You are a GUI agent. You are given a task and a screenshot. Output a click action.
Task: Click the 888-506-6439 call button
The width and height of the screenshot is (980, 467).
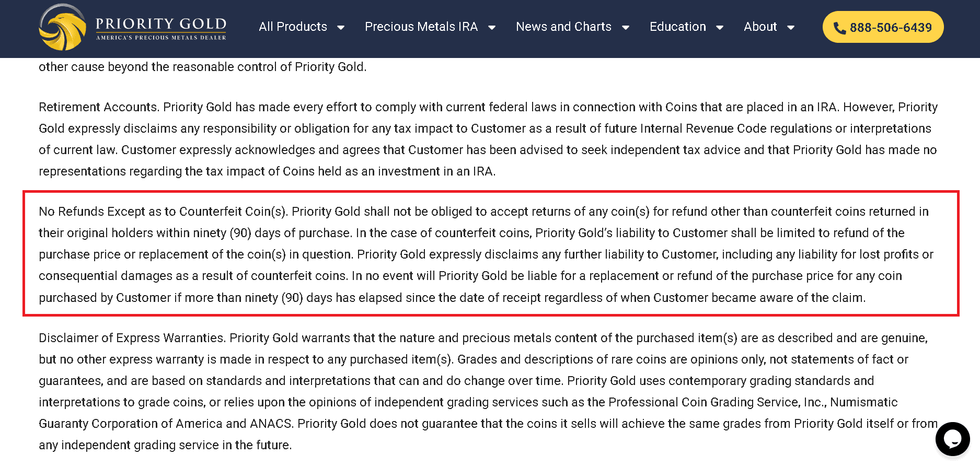(882, 27)
